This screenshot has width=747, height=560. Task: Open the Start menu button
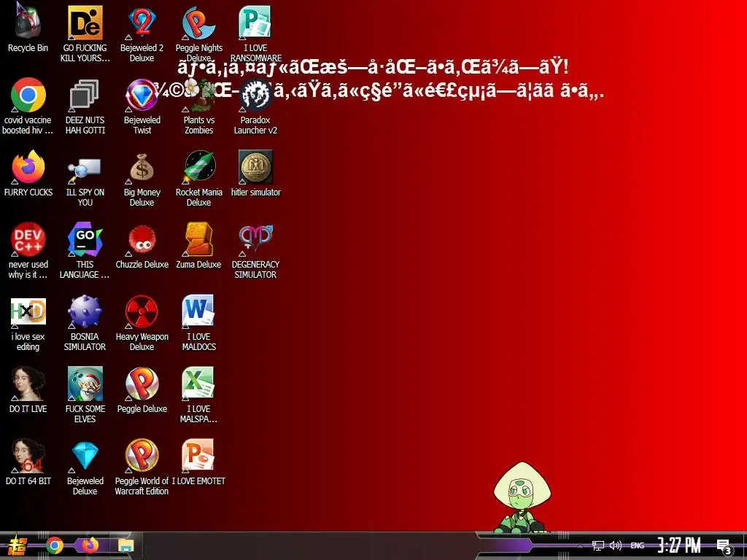[x=18, y=545]
